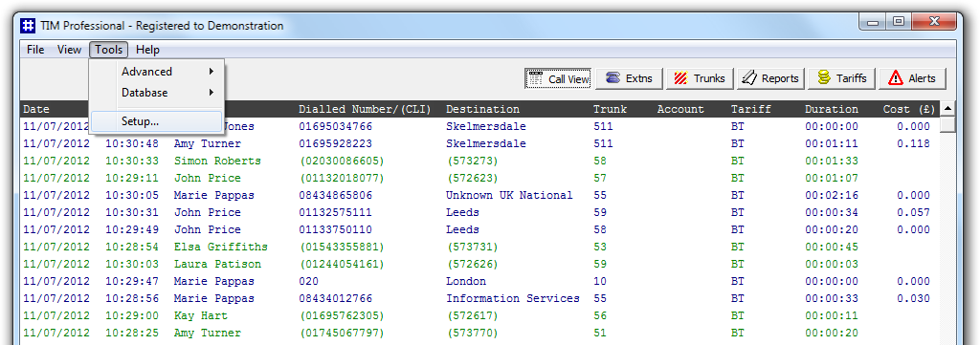The width and height of the screenshot is (980, 345).
Task: Click the cost 0.118 cell
Action: [x=913, y=143]
